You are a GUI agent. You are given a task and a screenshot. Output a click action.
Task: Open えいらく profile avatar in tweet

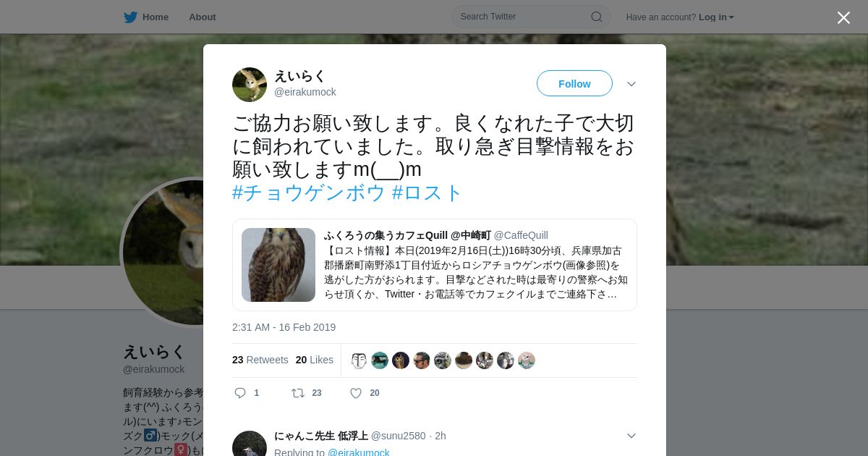[x=250, y=85]
